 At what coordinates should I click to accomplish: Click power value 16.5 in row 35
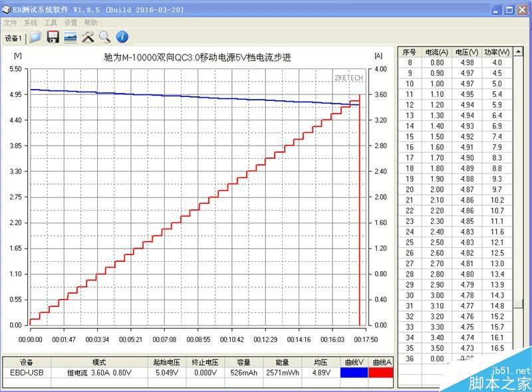pos(497,348)
